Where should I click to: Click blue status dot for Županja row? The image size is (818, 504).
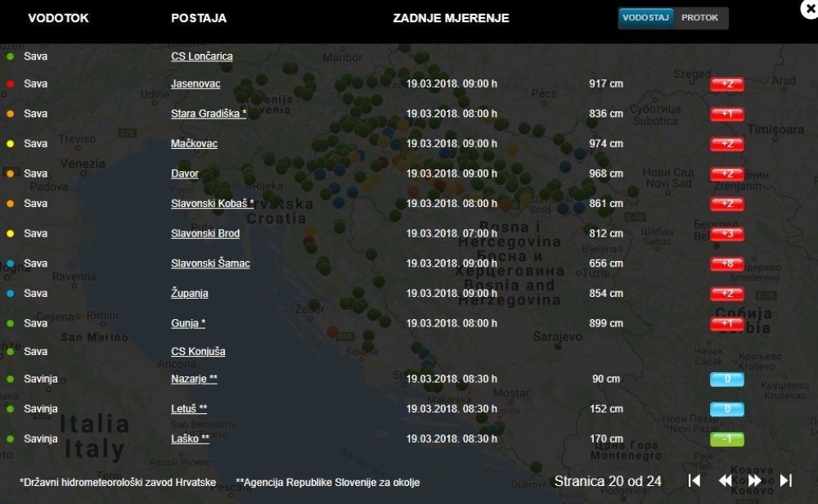click(x=10, y=293)
